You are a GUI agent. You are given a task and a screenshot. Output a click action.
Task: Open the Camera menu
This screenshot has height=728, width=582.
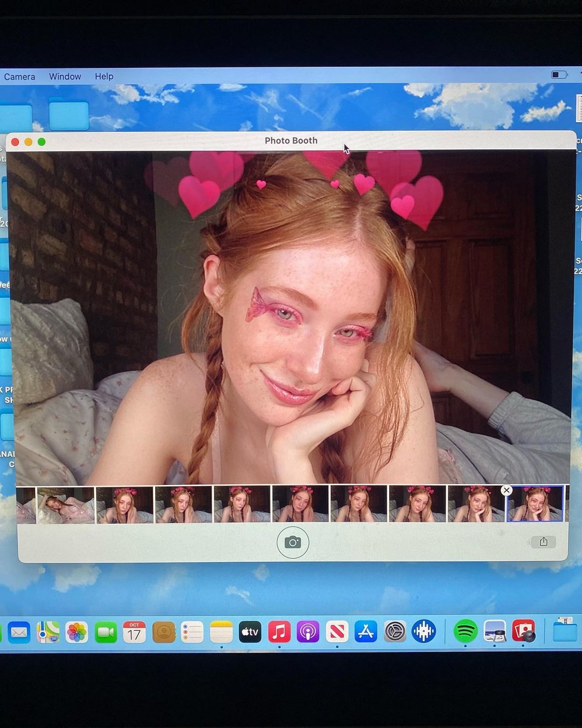coord(19,77)
